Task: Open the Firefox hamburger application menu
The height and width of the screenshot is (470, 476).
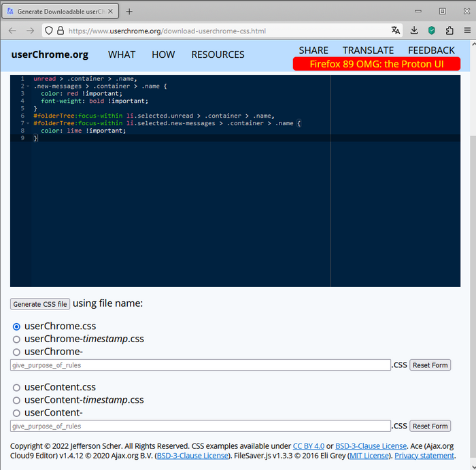Action: coord(467,31)
